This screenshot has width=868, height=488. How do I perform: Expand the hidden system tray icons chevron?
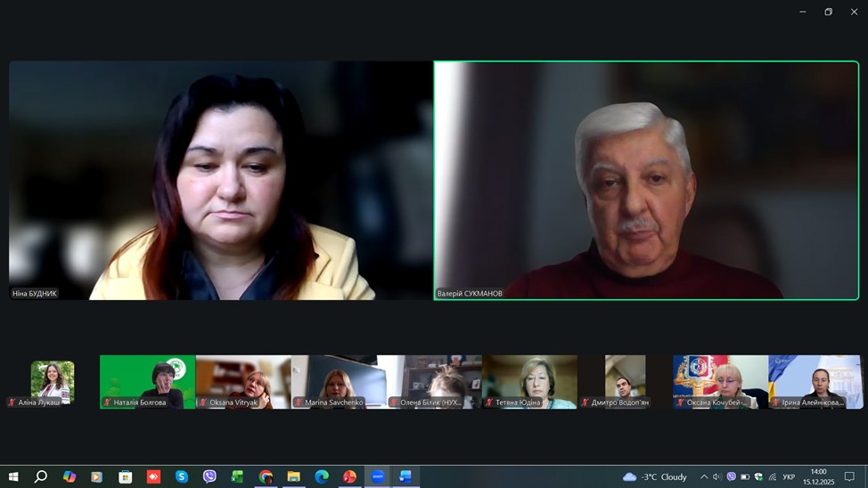(x=704, y=476)
